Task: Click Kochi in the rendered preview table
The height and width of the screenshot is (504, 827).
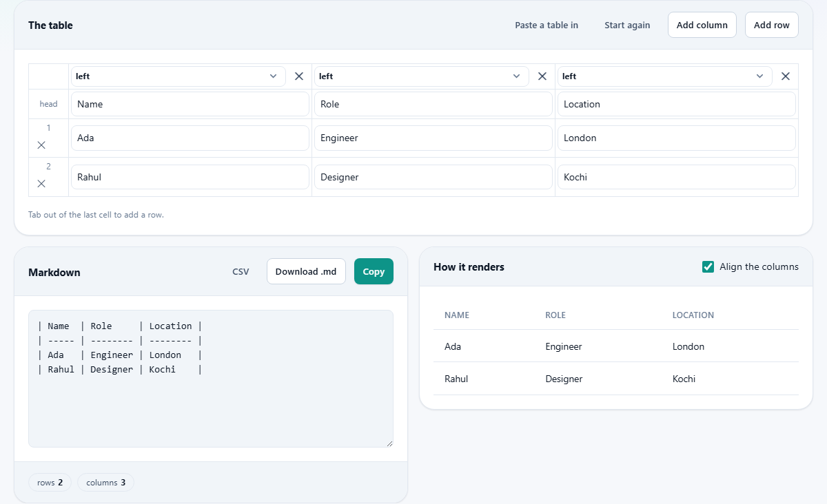Action: tap(684, 379)
